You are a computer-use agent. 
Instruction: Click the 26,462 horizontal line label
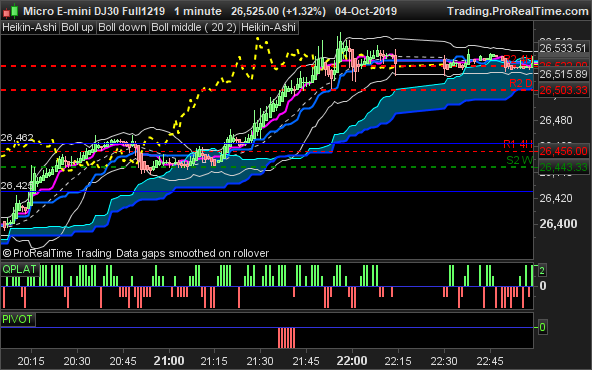point(17,138)
